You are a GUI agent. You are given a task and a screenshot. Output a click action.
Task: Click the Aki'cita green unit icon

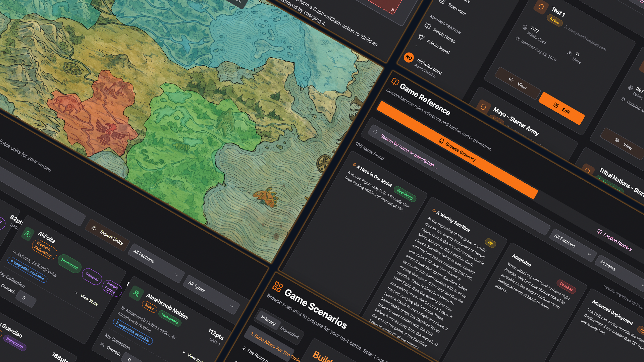pyautogui.click(x=28, y=234)
